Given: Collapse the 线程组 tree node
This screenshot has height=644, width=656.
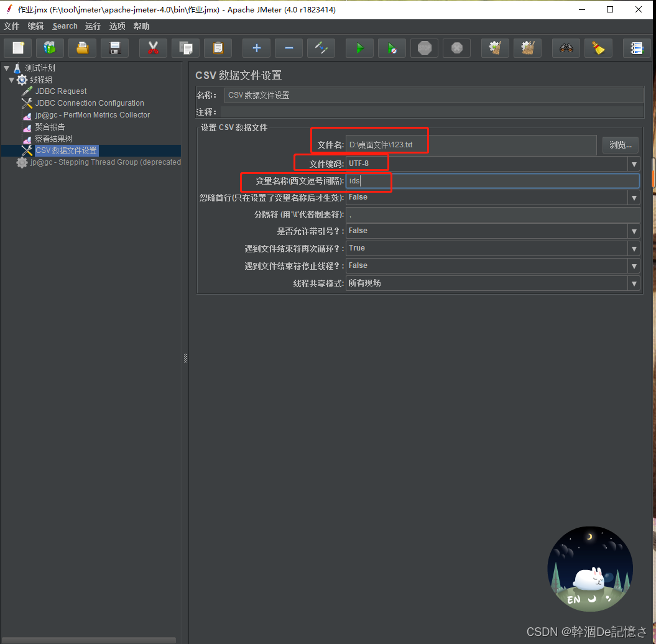Looking at the screenshot, I should [11, 80].
